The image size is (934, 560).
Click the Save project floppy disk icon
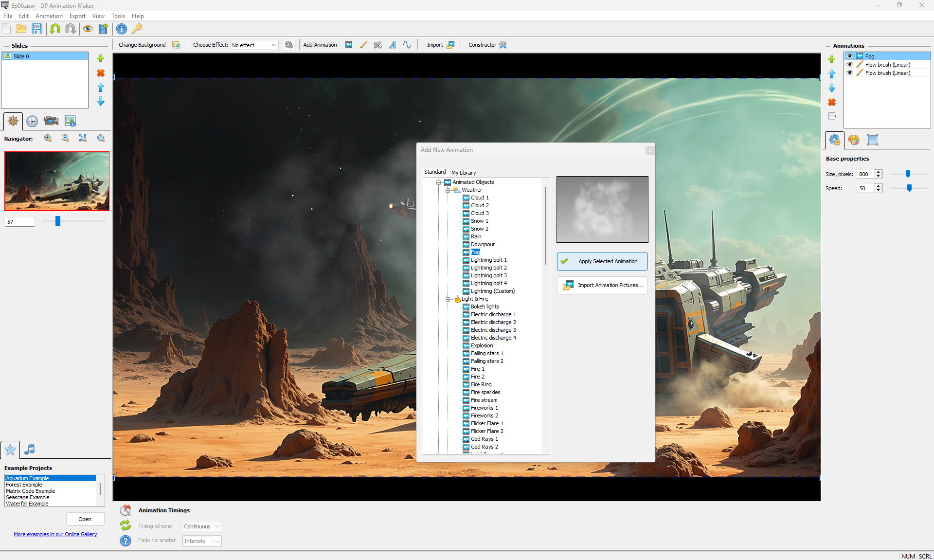point(37,29)
